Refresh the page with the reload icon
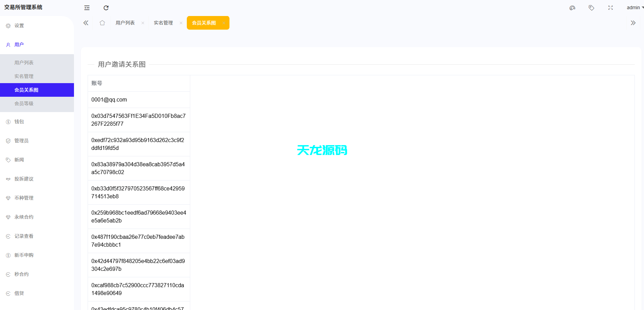The image size is (644, 310). click(x=106, y=7)
